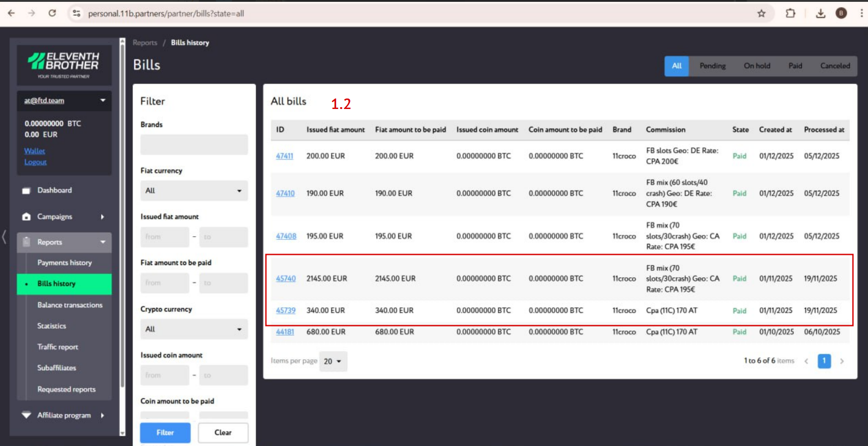Click the '06/10/2025' processed date
The width and height of the screenshot is (868, 446).
pyautogui.click(x=822, y=332)
